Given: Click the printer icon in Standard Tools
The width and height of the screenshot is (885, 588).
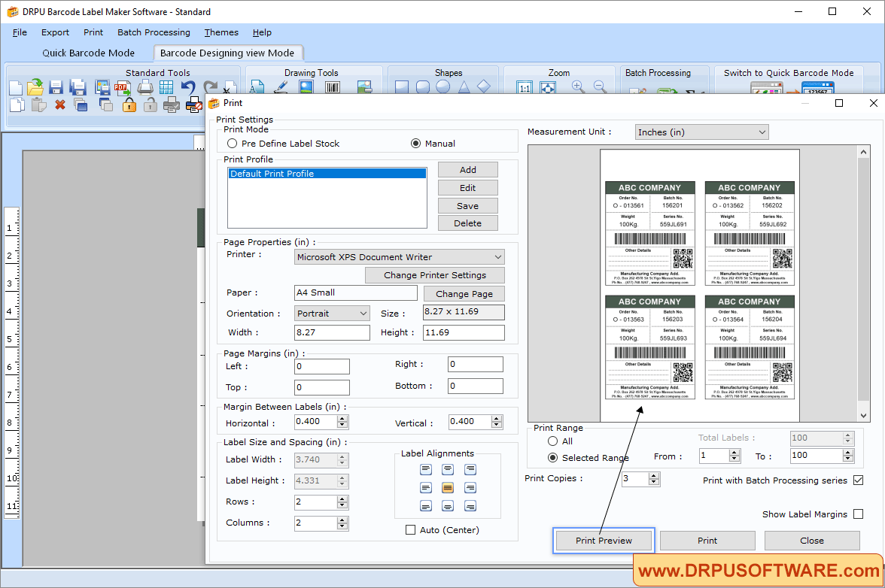Looking at the screenshot, I should [145, 87].
